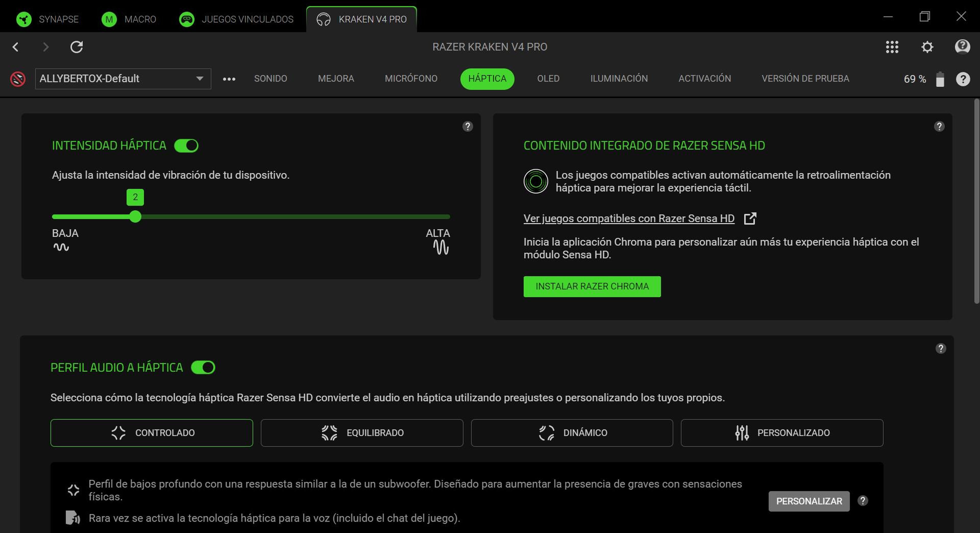Open the modules grid icon
Screen dimensions: 980x533
click(892, 47)
